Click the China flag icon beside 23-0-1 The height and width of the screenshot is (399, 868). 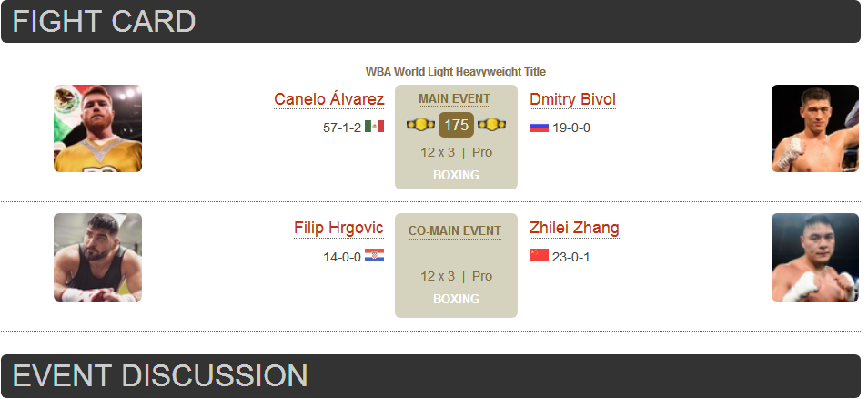click(539, 255)
